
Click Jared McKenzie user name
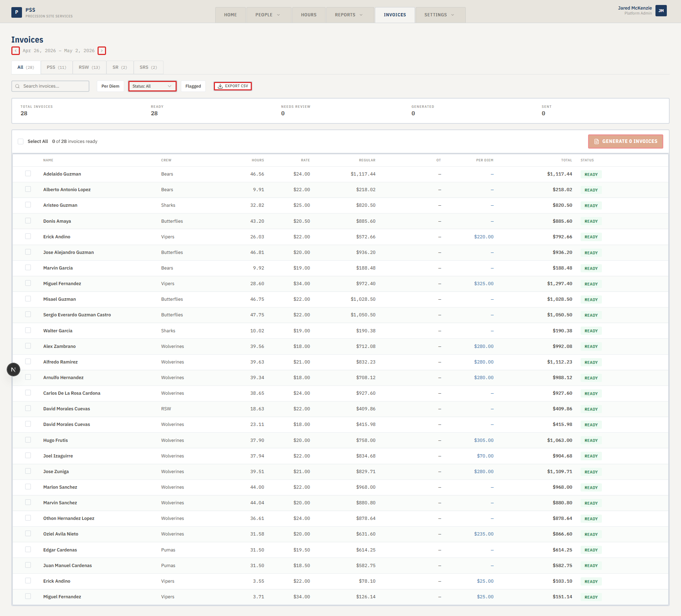[635, 8]
